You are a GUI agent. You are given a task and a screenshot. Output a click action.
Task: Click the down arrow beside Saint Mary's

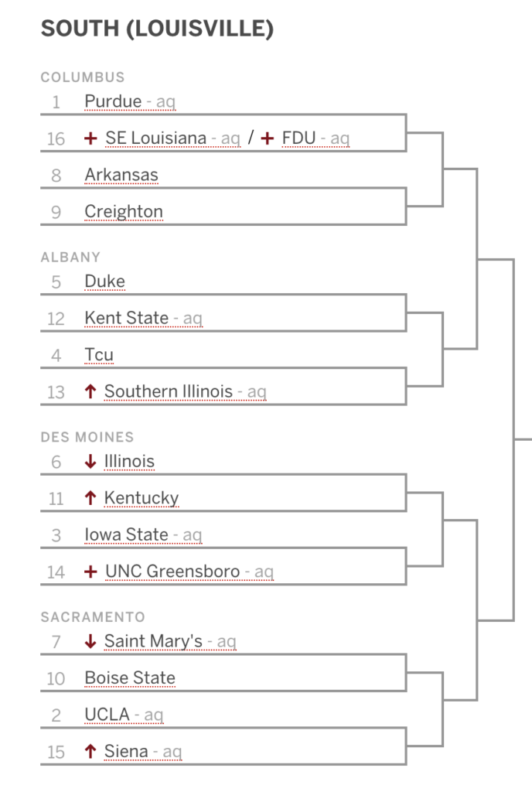(x=90, y=641)
